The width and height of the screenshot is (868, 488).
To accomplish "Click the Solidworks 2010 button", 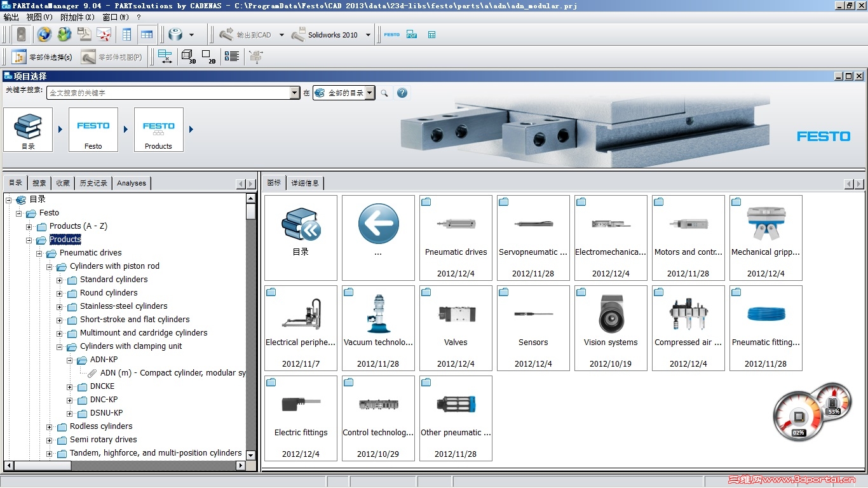I will click(x=324, y=35).
